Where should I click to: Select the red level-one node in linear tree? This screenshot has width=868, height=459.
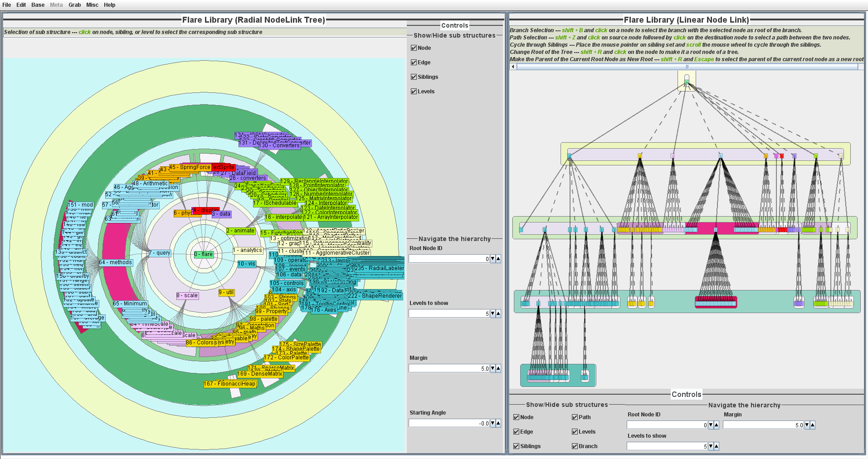coord(781,156)
